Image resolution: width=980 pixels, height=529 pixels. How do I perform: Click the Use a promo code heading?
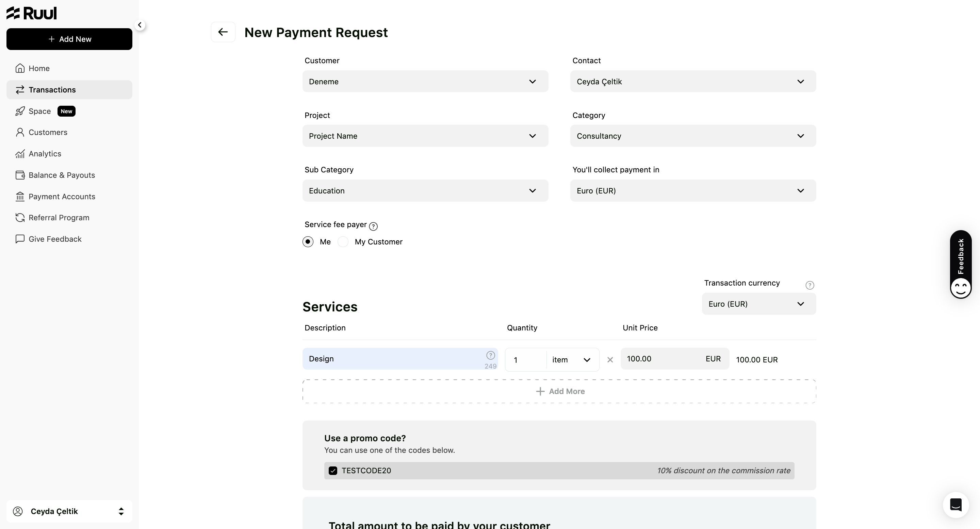click(365, 439)
